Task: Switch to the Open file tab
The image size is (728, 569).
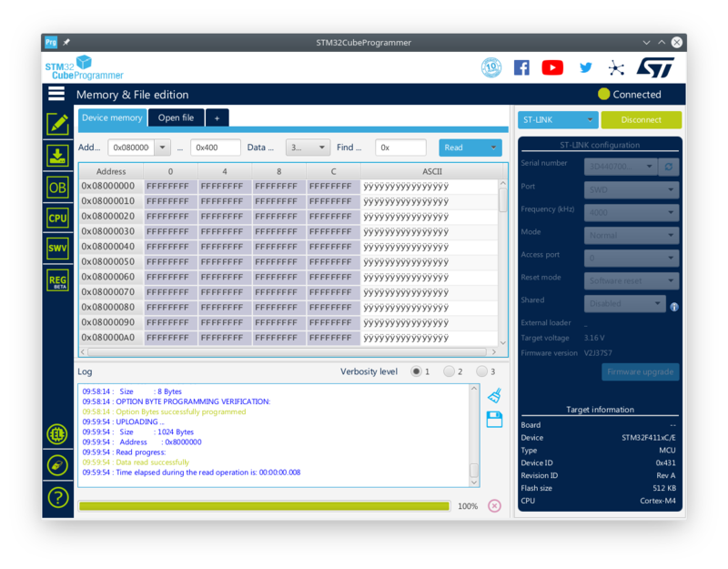Action: (x=176, y=117)
